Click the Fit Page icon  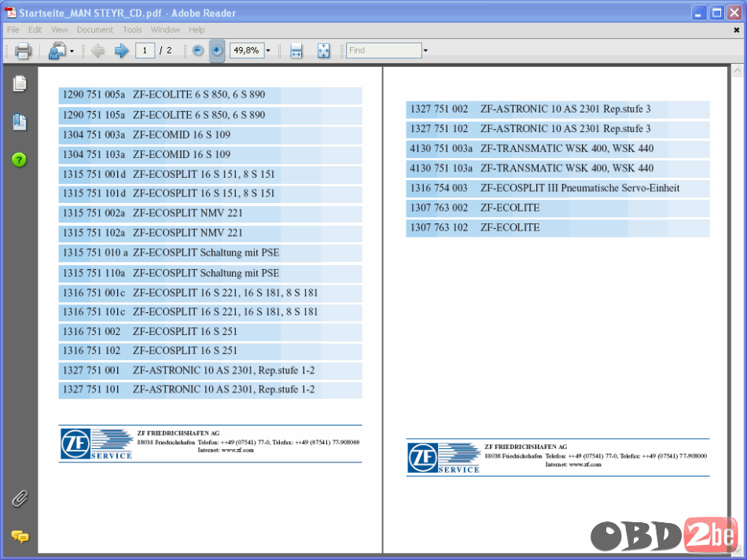(323, 50)
